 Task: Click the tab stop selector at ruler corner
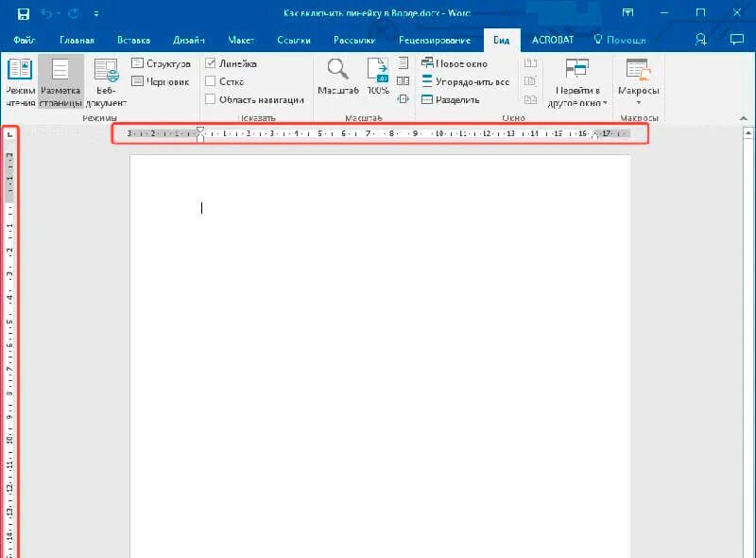click(10, 134)
